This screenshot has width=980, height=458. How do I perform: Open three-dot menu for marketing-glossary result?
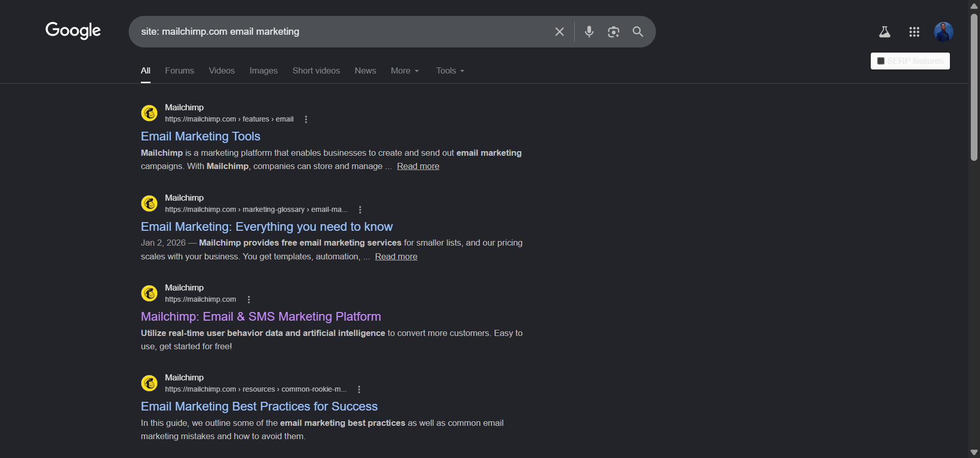(360, 210)
